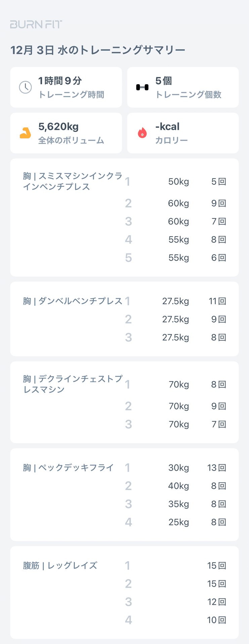Click the BURN FIT logo
Viewport: 249px width, 644px height.
[x=36, y=24]
